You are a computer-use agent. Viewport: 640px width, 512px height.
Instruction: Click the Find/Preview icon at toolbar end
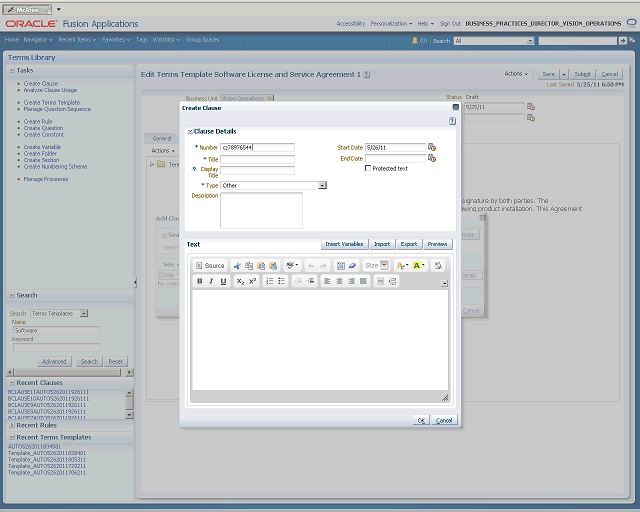438,266
